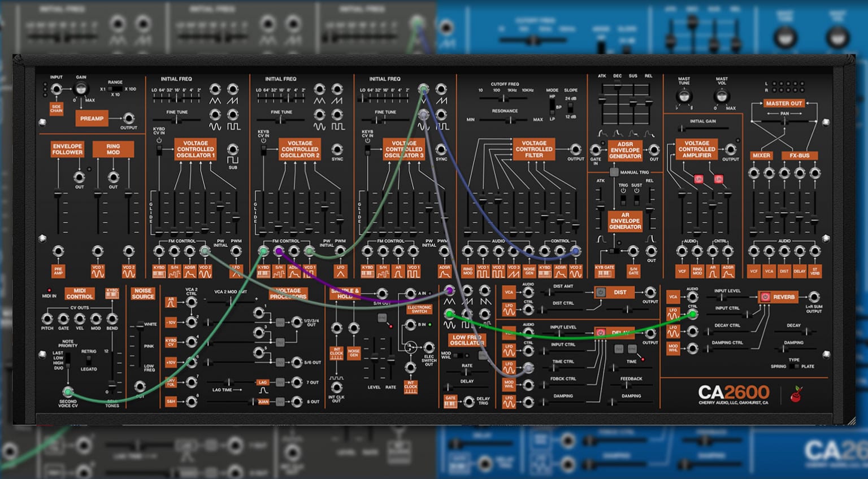Click the Voltage Controlled Filter output jack
The width and height of the screenshot is (868, 479).
coord(575,150)
